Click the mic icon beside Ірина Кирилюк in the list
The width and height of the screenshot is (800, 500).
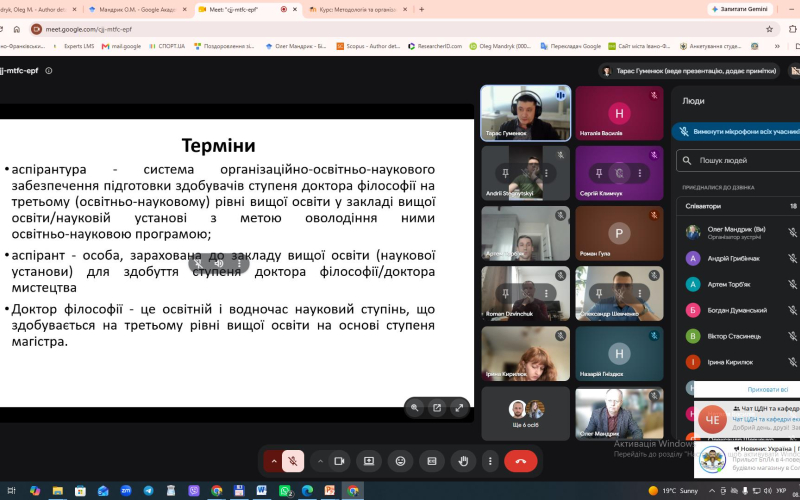[x=792, y=362]
